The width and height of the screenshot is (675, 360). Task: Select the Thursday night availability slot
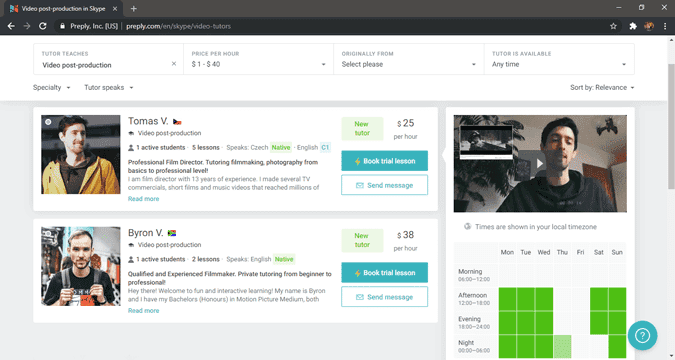tap(562, 347)
